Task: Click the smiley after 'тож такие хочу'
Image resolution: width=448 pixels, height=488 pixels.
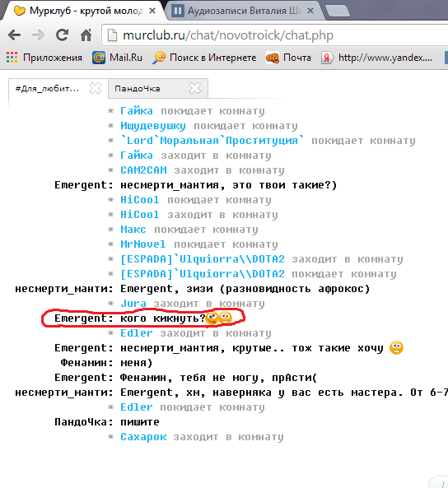Action: (397, 347)
